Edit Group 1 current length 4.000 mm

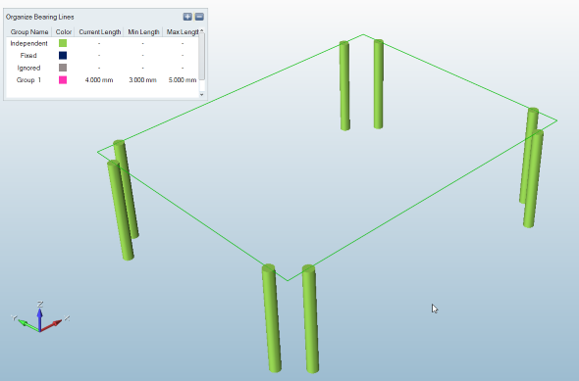coord(99,80)
